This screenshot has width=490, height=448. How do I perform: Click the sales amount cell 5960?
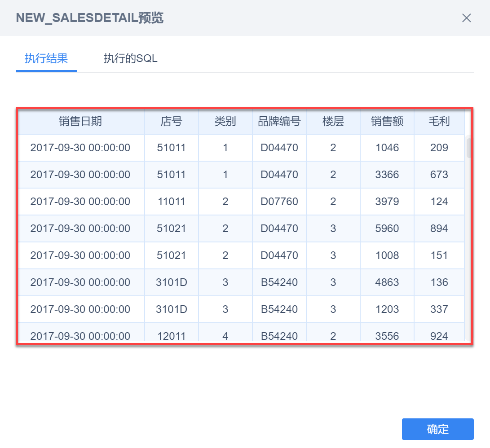[387, 228]
